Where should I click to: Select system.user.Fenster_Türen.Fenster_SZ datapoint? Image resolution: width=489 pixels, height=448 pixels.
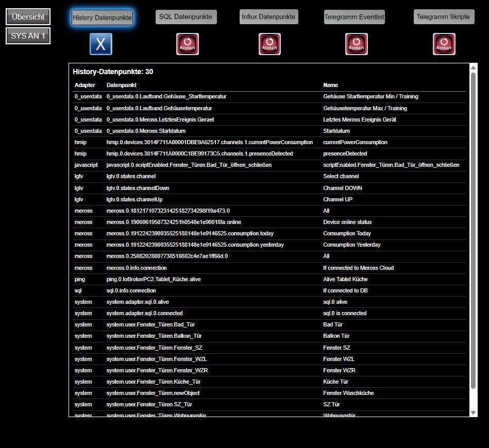[155, 348]
